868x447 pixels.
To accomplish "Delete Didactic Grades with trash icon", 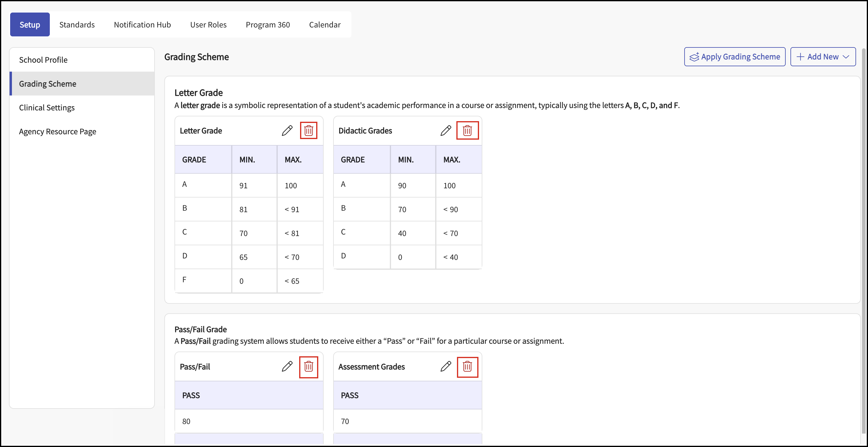I will (467, 130).
